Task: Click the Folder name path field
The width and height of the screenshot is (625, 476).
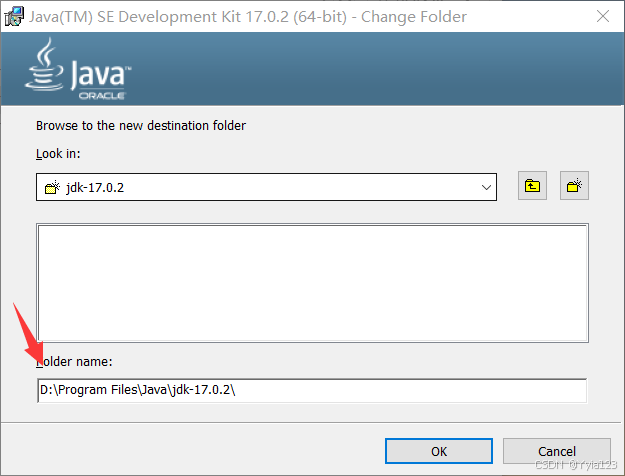Action: click(x=312, y=390)
